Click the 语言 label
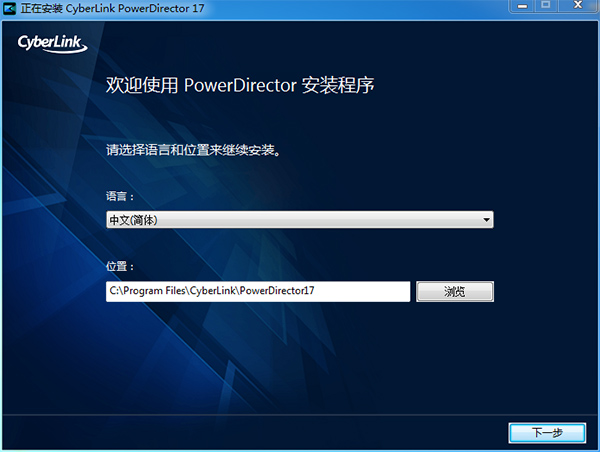Viewport: 600px width, 452px height. tap(120, 196)
